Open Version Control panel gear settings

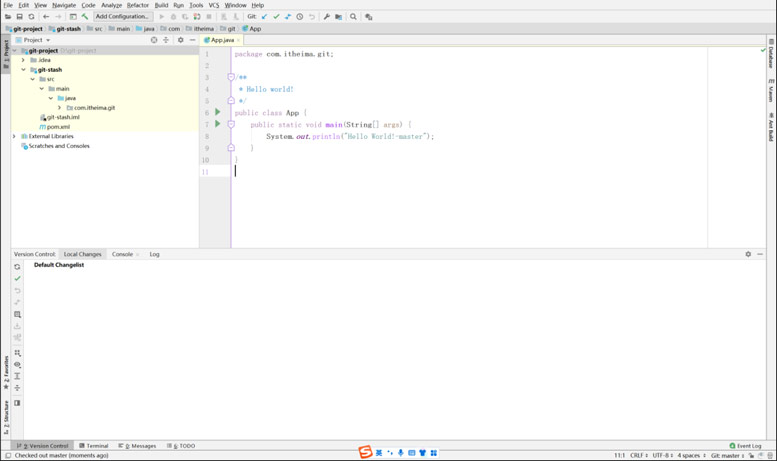[748, 254]
